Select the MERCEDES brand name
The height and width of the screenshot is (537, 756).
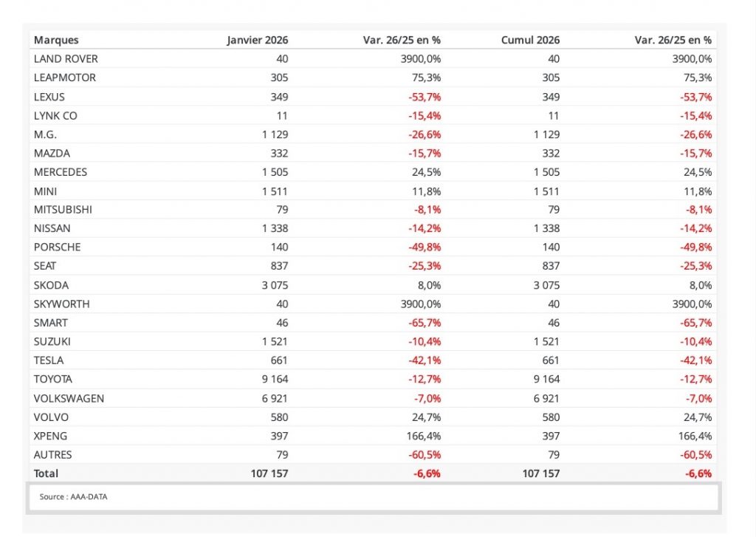click(61, 172)
